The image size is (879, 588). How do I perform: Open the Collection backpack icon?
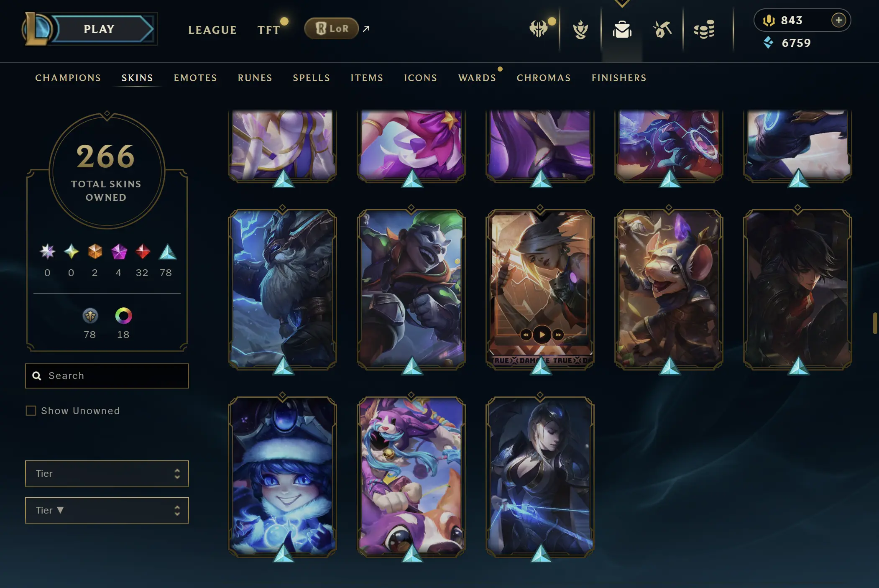click(x=622, y=29)
